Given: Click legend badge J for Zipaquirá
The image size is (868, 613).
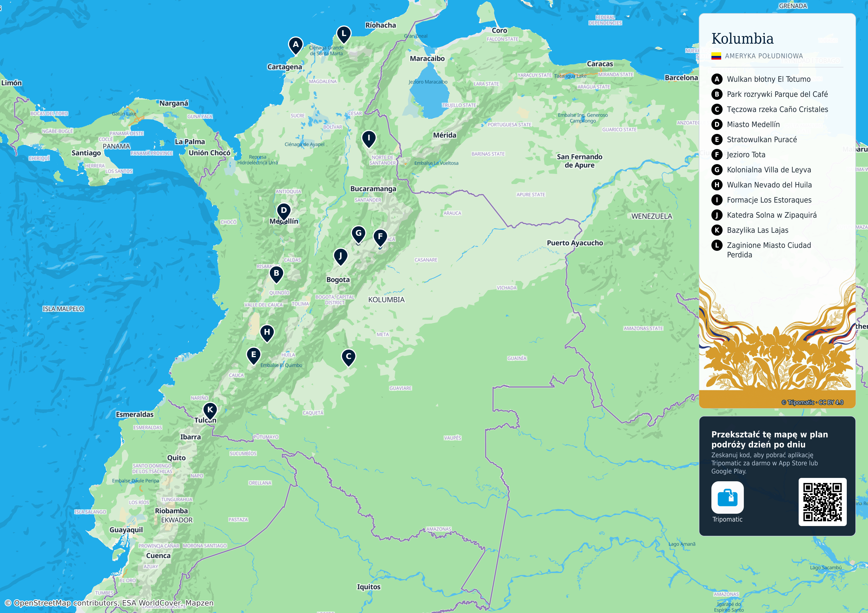Looking at the screenshot, I should pyautogui.click(x=717, y=215).
